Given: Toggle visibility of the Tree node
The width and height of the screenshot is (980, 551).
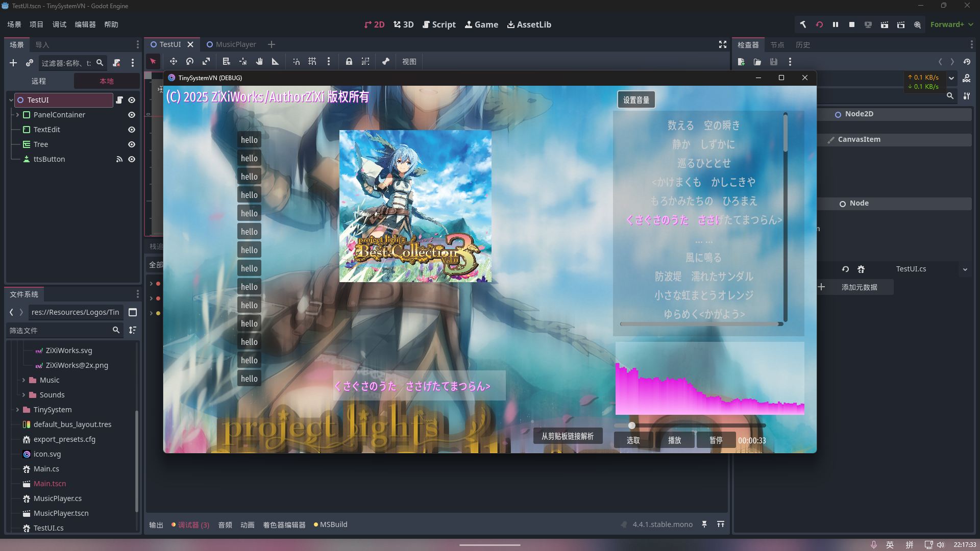Looking at the screenshot, I should [x=132, y=144].
